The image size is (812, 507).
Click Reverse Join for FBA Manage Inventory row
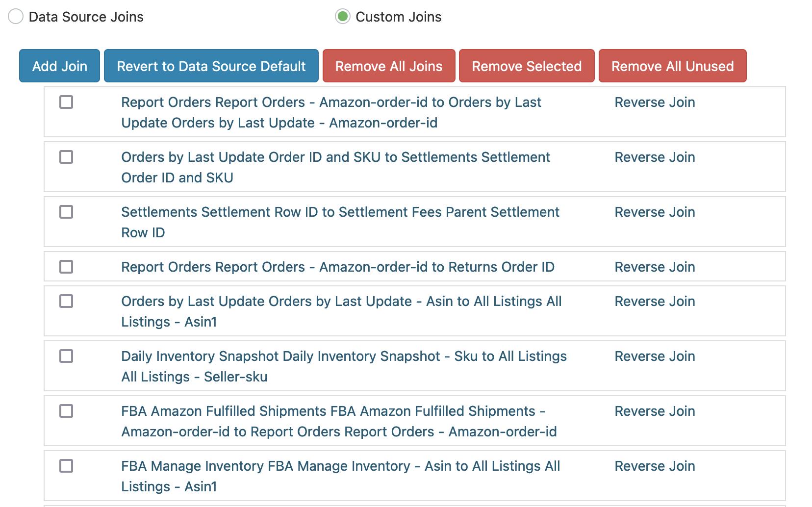(x=654, y=466)
